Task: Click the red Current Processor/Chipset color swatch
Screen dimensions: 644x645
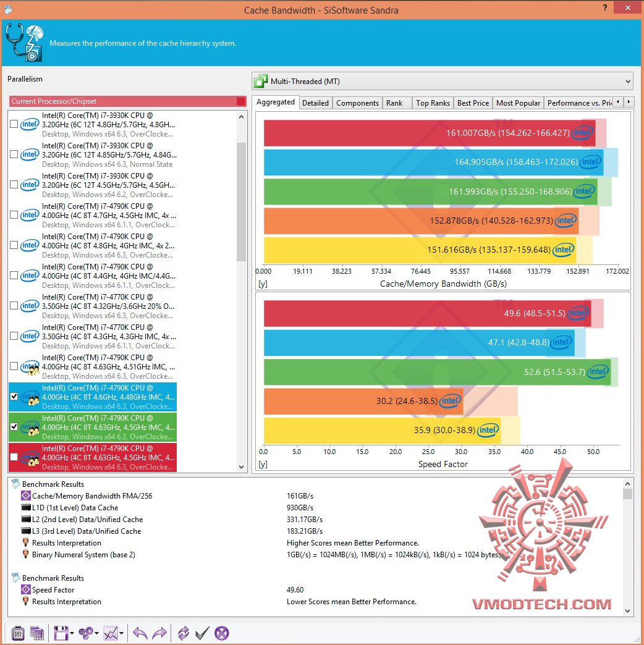Action: tap(241, 101)
